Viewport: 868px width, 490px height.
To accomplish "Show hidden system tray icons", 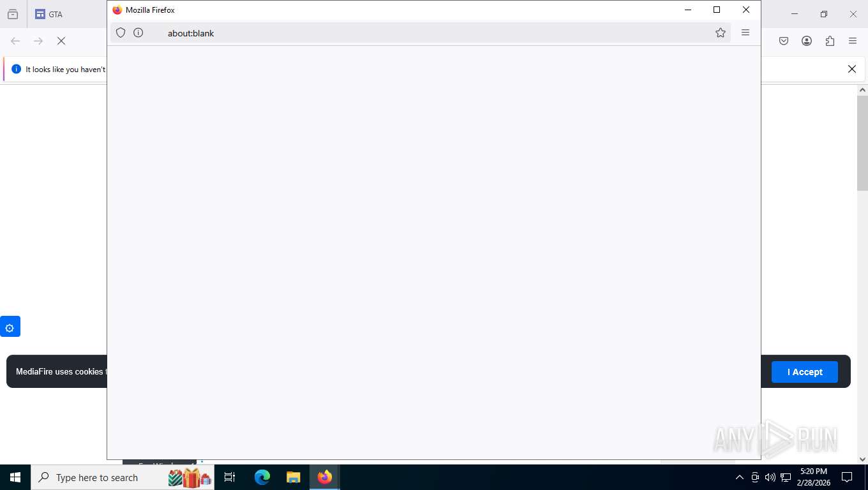I will 740,477.
